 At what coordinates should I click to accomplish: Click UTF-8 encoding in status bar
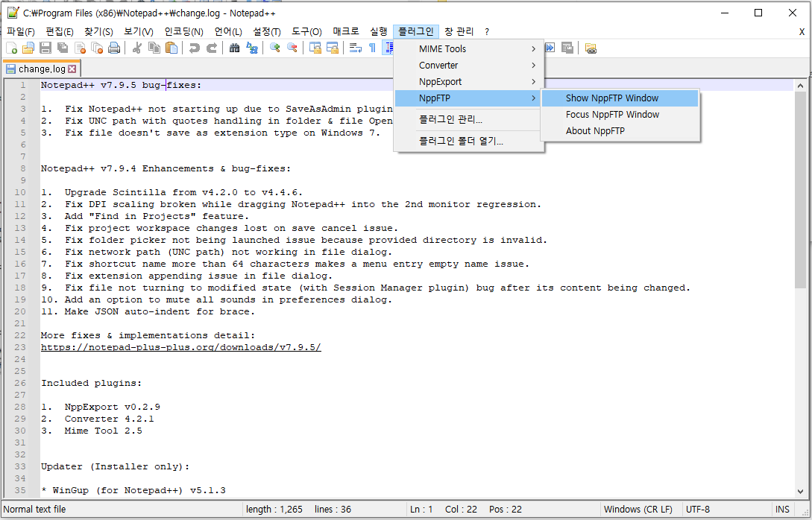pos(698,509)
